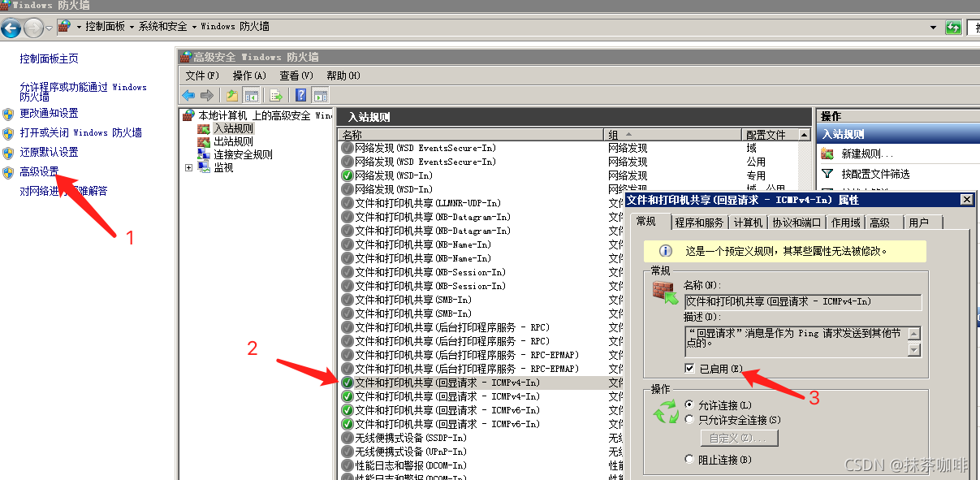Select the 阻止连接 radio button

coord(690,460)
